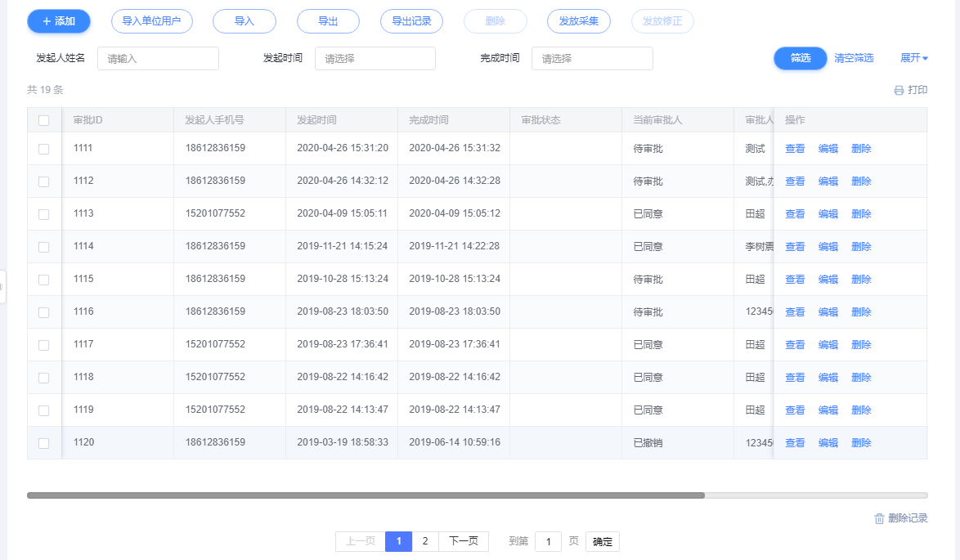This screenshot has height=560, width=960.
Task: Click the horizontal table scrollbar
Action: pos(366,495)
